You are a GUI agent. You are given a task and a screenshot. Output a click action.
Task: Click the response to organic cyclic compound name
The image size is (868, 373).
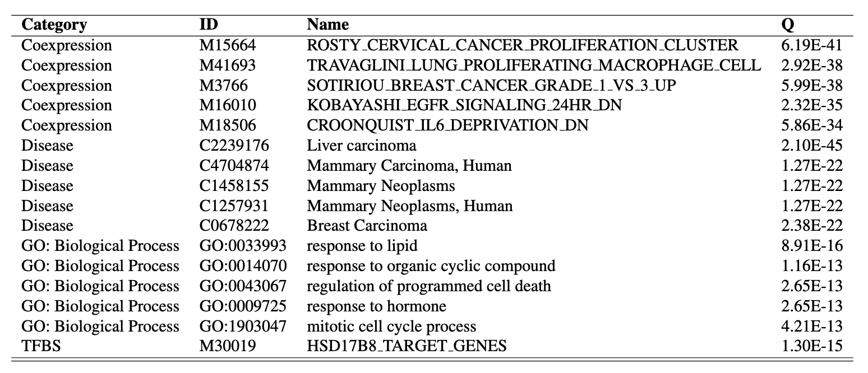[x=431, y=266]
